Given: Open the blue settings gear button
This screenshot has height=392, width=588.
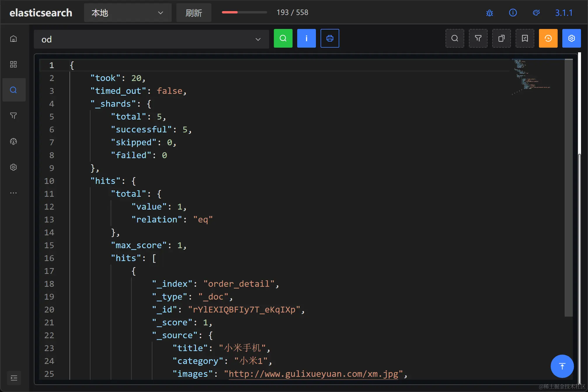Looking at the screenshot, I should (x=571, y=38).
